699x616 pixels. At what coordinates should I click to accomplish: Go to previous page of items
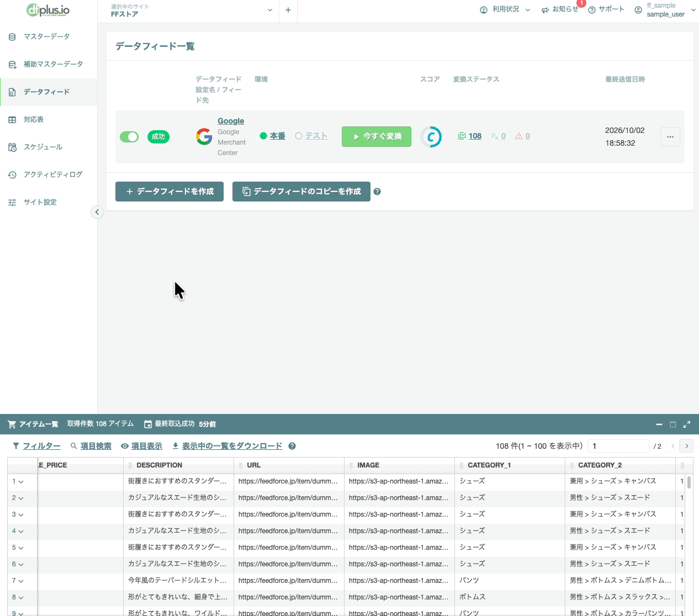tap(673, 446)
